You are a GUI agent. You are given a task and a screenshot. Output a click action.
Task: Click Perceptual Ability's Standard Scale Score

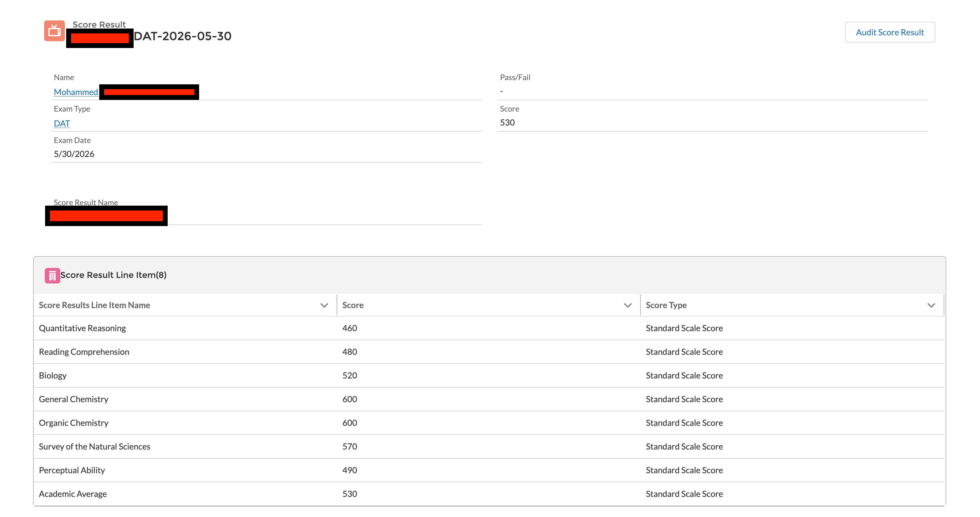coord(684,470)
